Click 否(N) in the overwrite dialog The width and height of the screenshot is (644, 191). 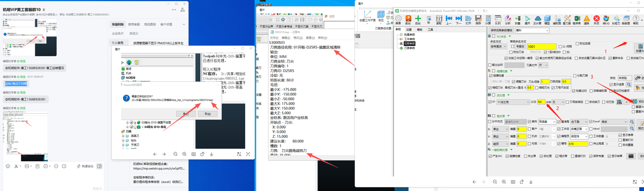click(x=208, y=114)
